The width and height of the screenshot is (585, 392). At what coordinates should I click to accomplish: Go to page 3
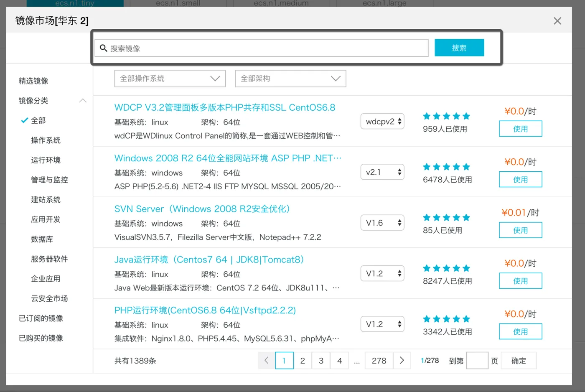[x=321, y=360]
